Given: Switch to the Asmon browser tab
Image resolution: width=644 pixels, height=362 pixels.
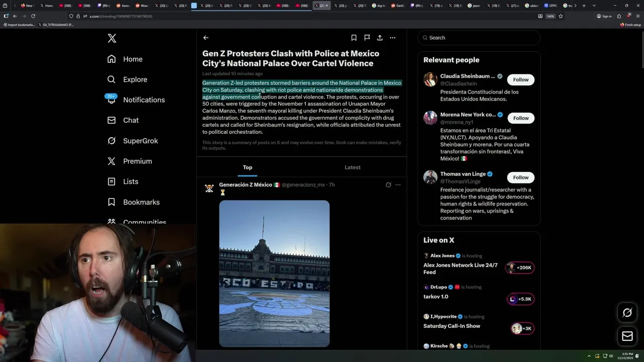Looking at the screenshot, I should tap(122, 6).
